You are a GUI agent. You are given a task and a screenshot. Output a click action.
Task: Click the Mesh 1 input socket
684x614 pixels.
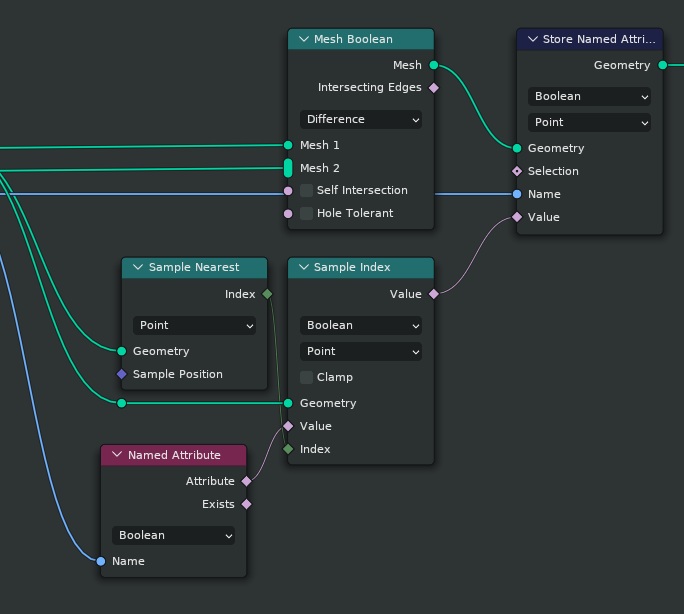coord(288,145)
